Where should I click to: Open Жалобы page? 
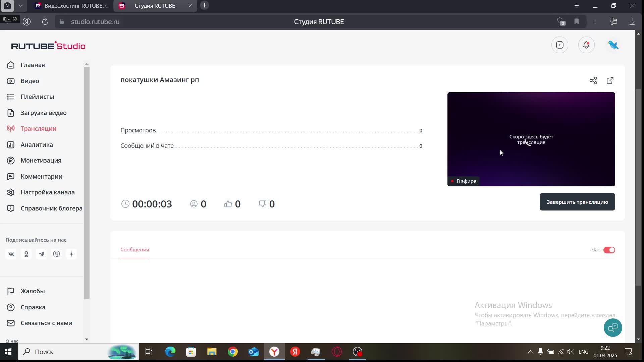coord(33,291)
